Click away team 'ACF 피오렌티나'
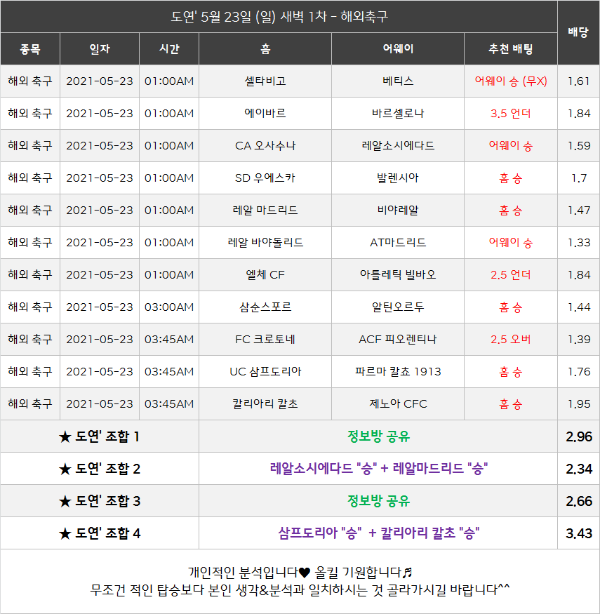Image resolution: width=600 pixels, height=614 pixels. coord(398,339)
